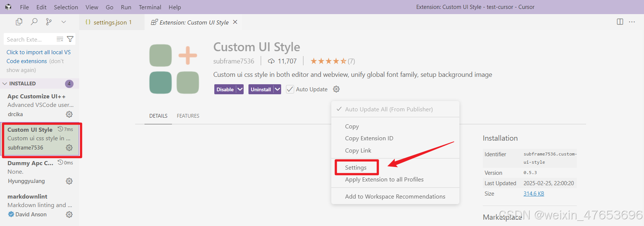
Task: Open the gear for Apc Customize UI++
Action: (x=69, y=114)
